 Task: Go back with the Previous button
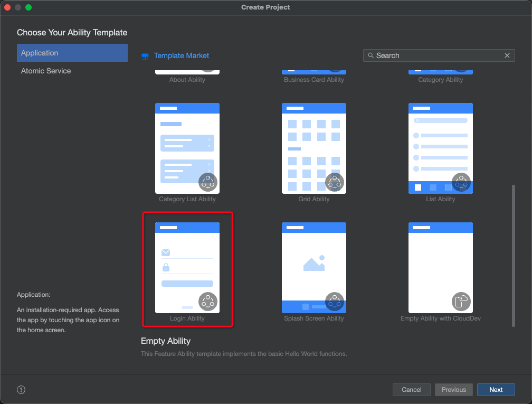(x=454, y=390)
